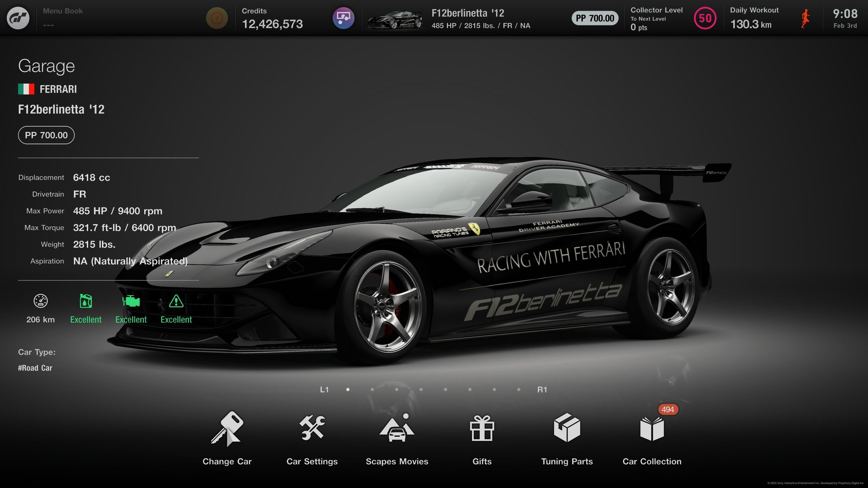Click the Gifts label
868x488 pixels.
pyautogui.click(x=482, y=462)
